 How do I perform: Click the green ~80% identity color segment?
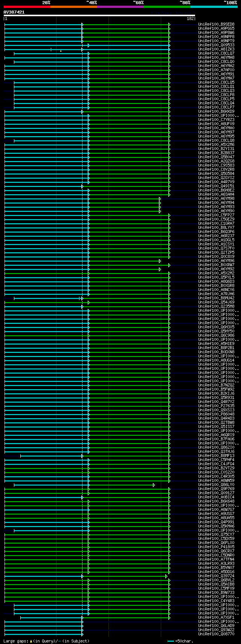tap(167, 7)
